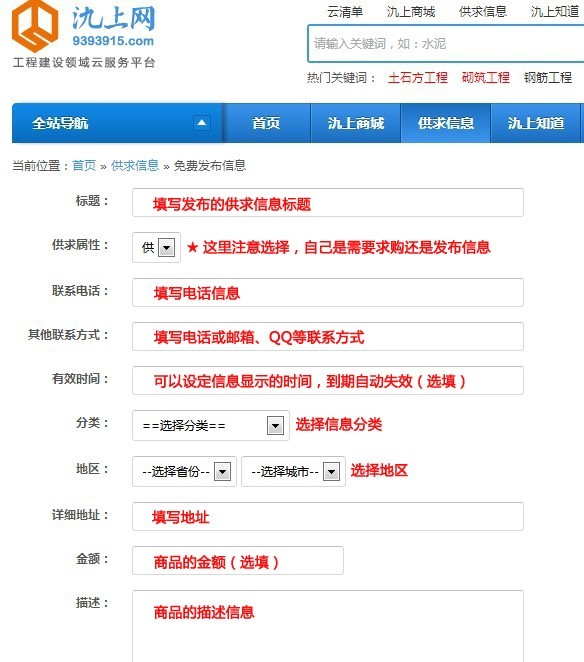
Task: Click the 云清单 top link
Action: coord(345,12)
